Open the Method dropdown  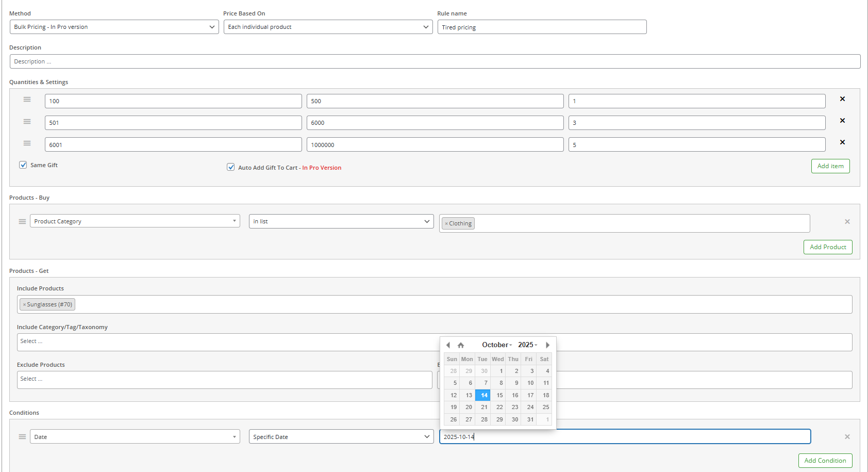[x=114, y=27]
